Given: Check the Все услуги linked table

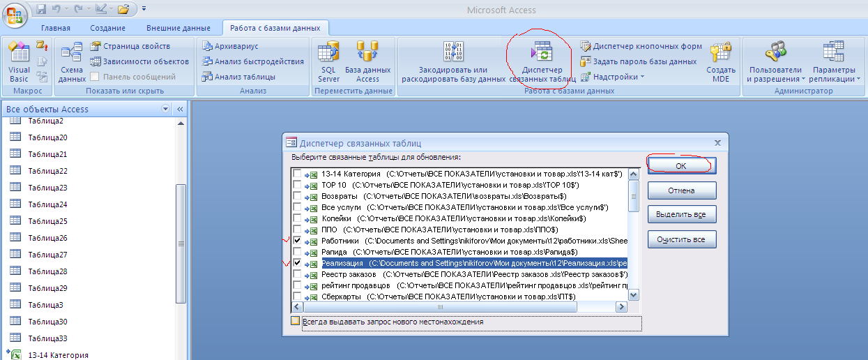Looking at the screenshot, I should (298, 207).
